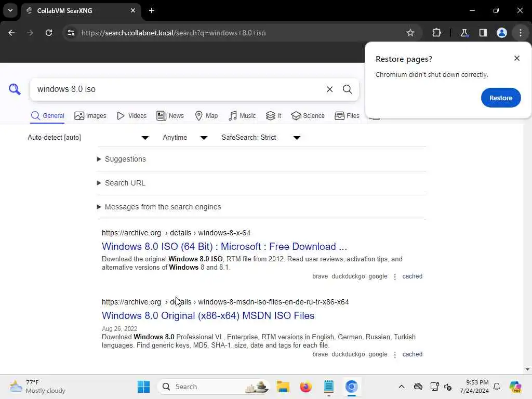Open cached link of first result

412,276
